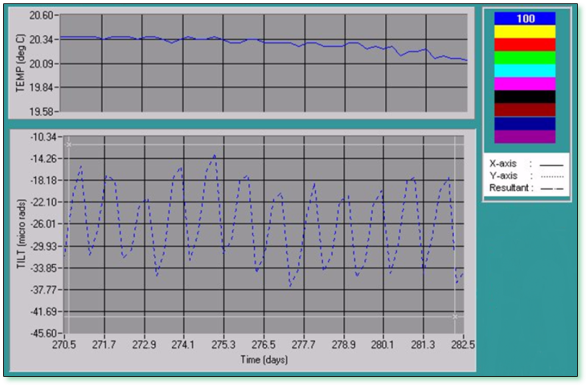Click the cyan color swatch

click(x=524, y=71)
